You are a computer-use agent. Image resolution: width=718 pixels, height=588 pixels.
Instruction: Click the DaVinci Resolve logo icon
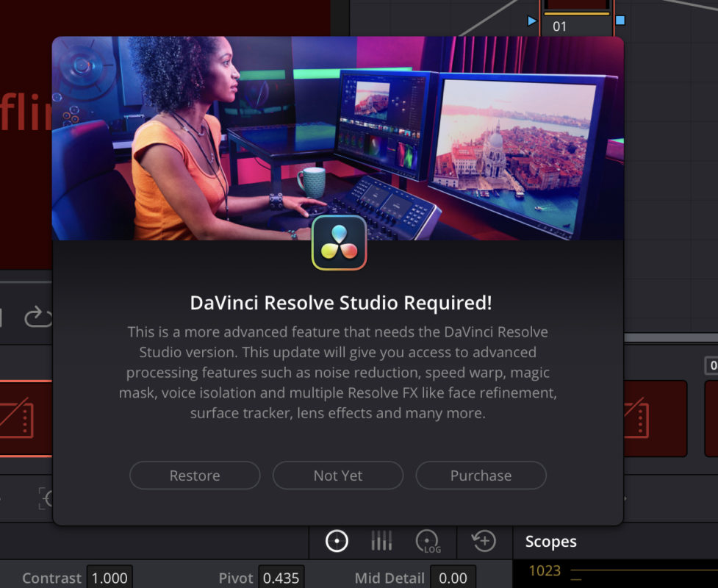coord(340,243)
